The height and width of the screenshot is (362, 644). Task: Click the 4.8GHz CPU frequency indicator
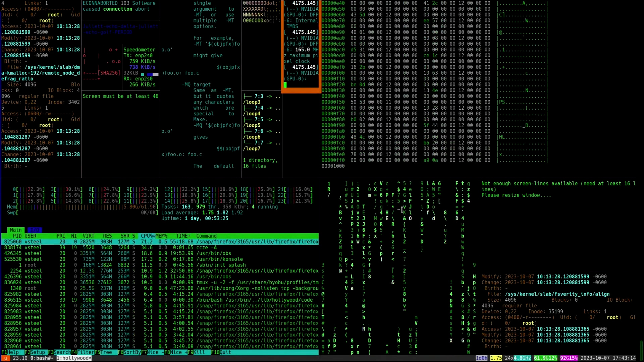pos(522,358)
